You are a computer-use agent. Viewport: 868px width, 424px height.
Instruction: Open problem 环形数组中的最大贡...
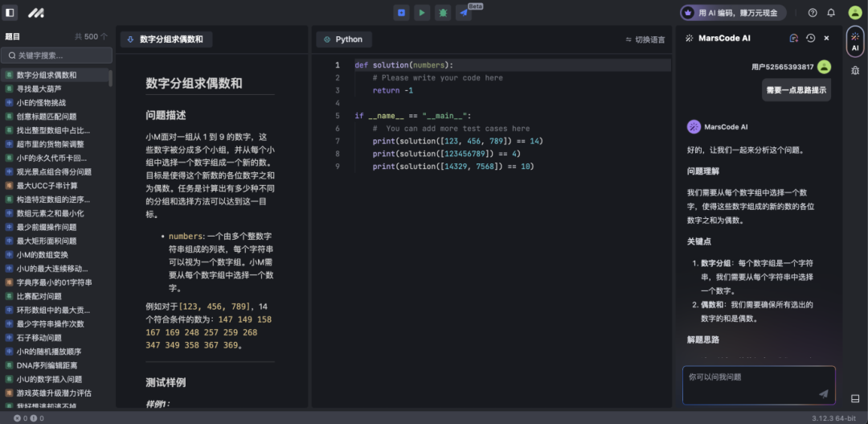point(55,311)
